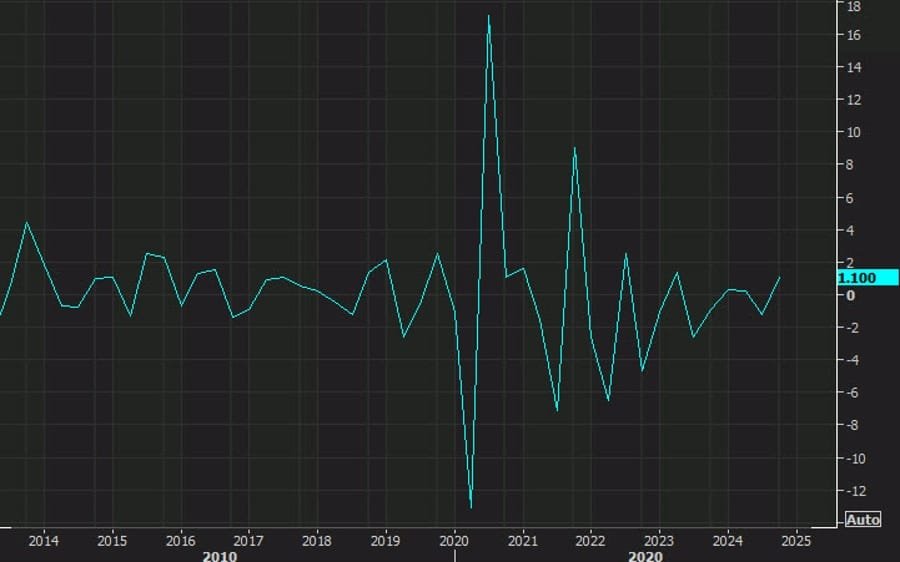This screenshot has width=900, height=562.
Task: Click the 2020 year tick label
Action: pos(454,541)
